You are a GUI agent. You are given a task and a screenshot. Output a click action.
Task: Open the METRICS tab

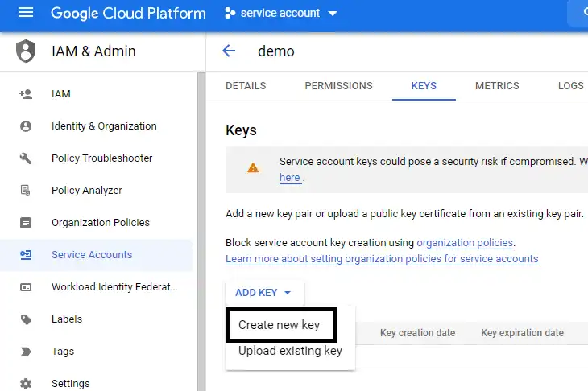[x=497, y=86]
